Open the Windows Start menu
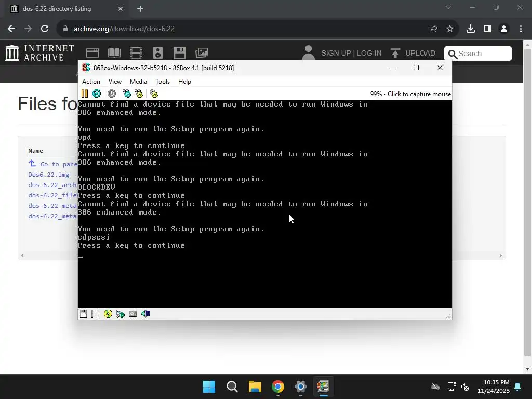The width and height of the screenshot is (532, 399). point(209,387)
